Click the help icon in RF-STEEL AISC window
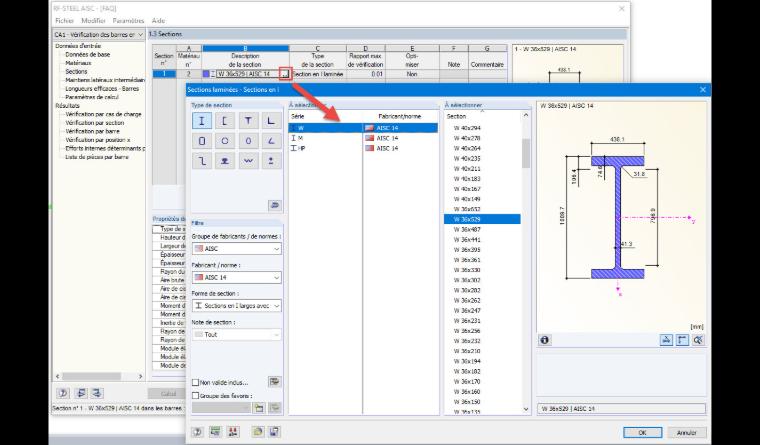Screen dimensions: 760x445 (x=63, y=393)
